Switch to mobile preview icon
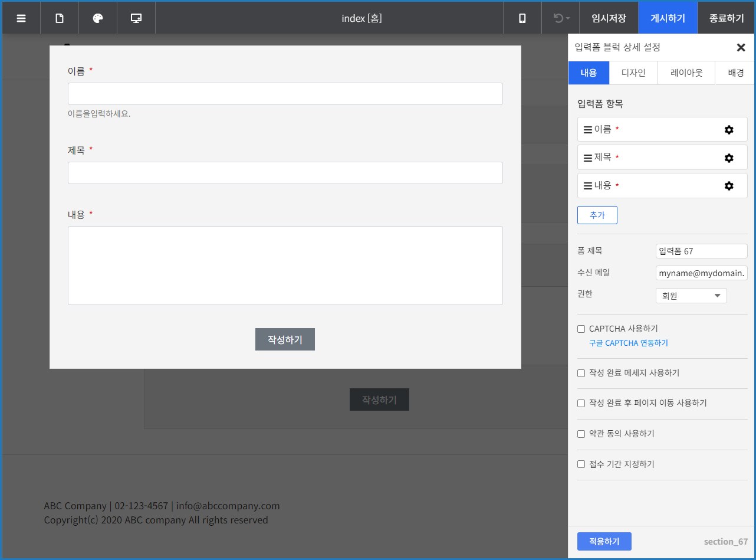This screenshot has height=560, width=756. [521, 18]
